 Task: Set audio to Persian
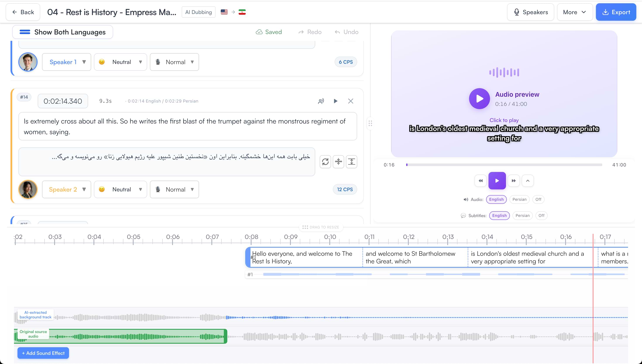coord(519,199)
